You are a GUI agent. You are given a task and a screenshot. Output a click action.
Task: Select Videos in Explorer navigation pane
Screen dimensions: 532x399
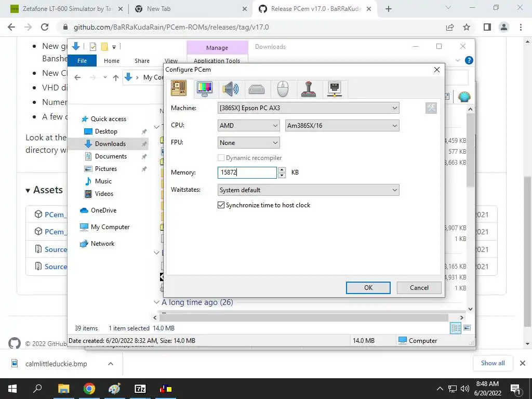tap(104, 194)
